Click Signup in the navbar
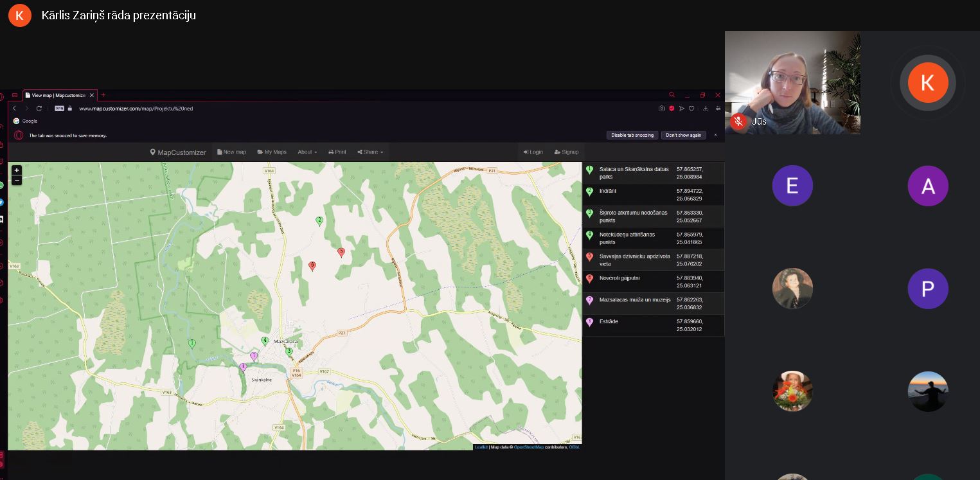980x480 pixels. pos(567,152)
